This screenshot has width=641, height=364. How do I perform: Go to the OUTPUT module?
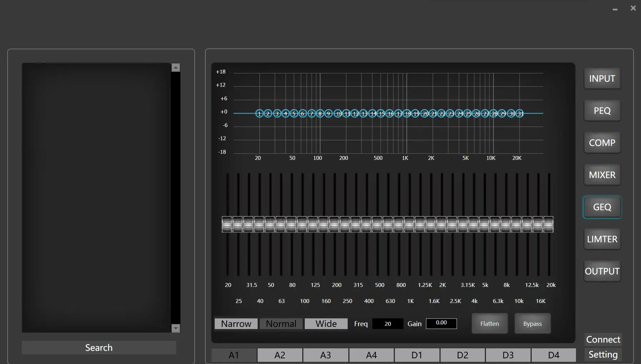click(x=602, y=271)
